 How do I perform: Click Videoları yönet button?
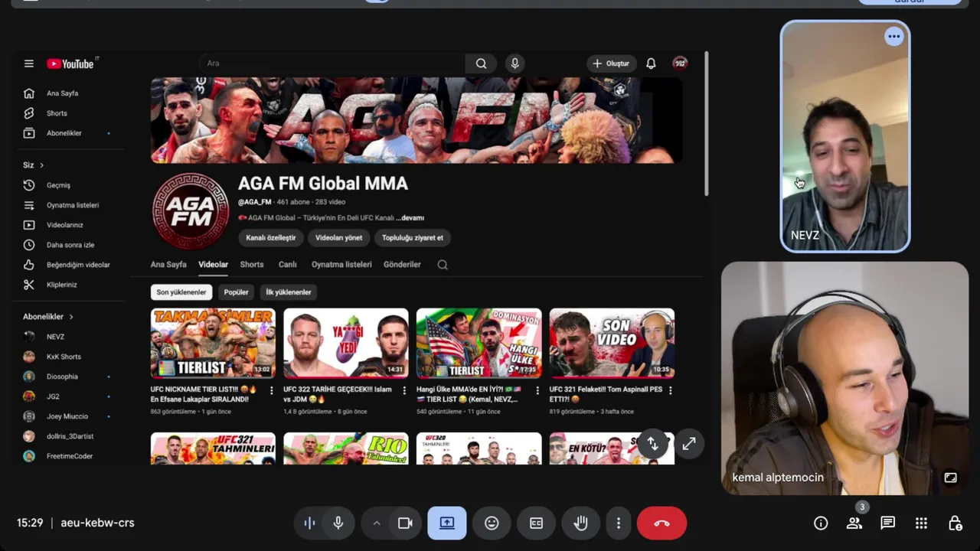pos(339,238)
